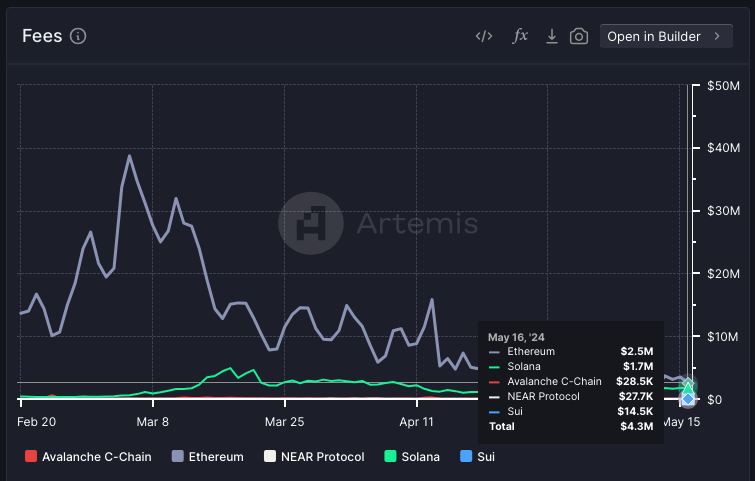Screen dimensions: 755x481
Task: Click the red Avalanche C-Chain color swatch
Action: 31,456
